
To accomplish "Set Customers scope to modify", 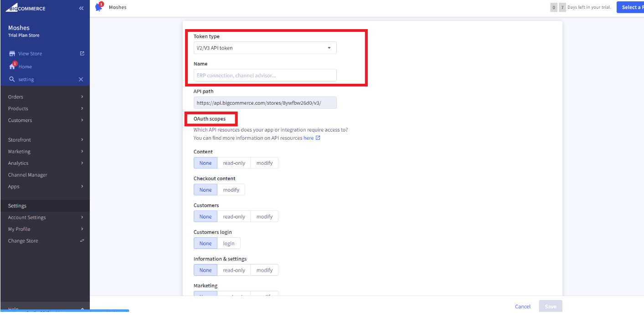I will (x=264, y=217).
